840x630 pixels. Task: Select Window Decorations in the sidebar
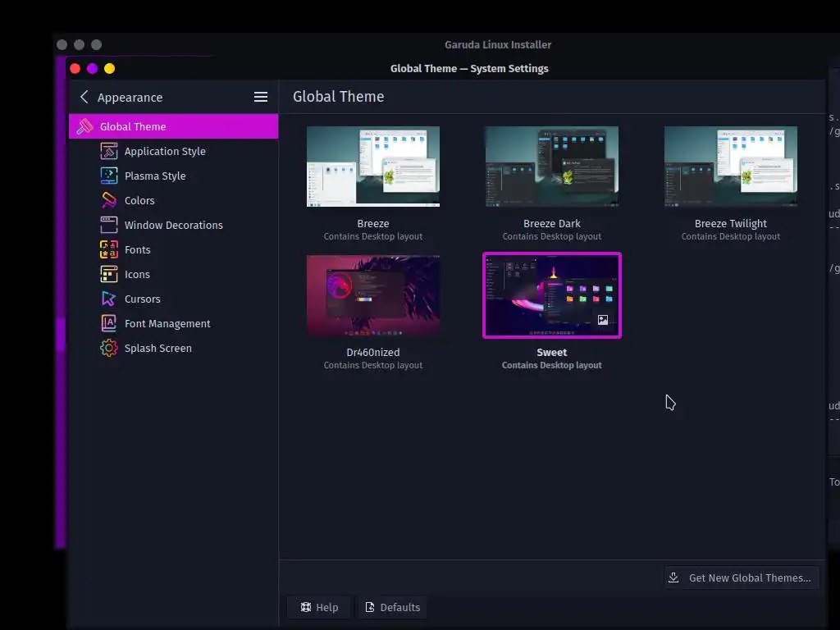(x=174, y=225)
